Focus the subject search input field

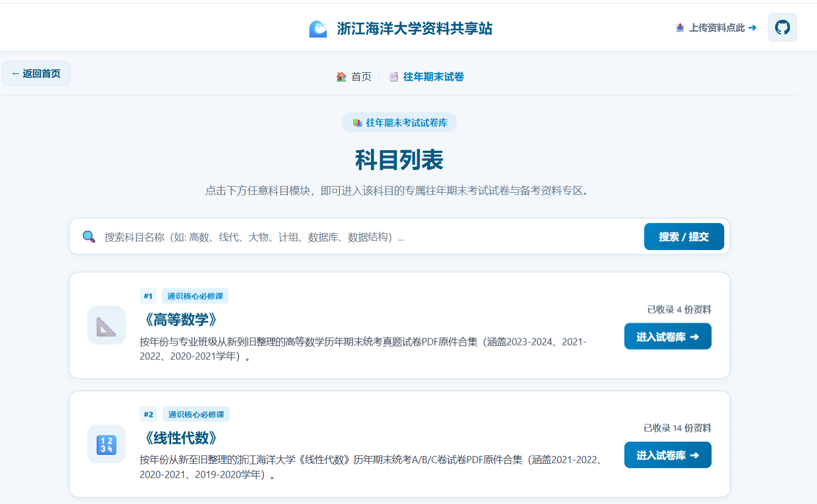point(370,237)
